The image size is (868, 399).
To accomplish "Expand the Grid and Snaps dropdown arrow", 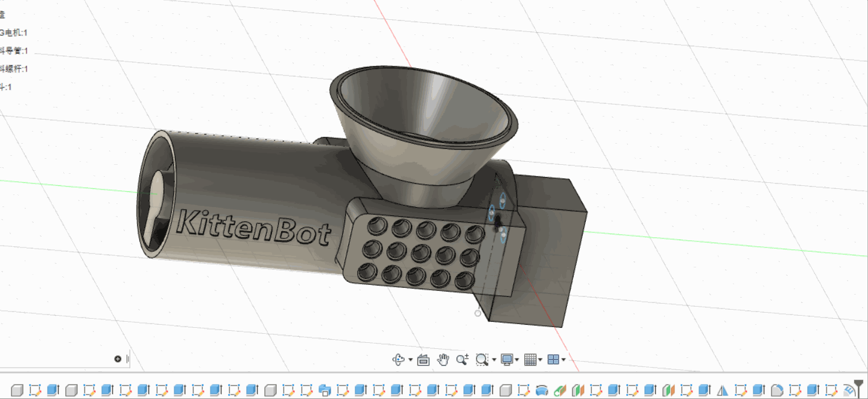I will [540, 360].
